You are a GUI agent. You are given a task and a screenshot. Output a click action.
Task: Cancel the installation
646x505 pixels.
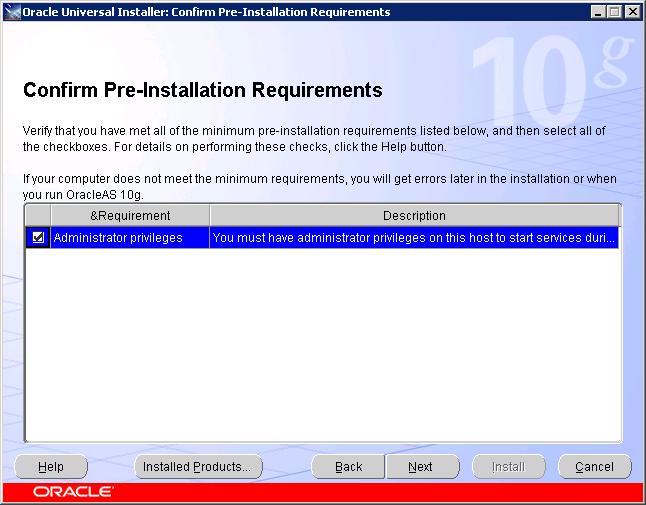[x=594, y=467]
